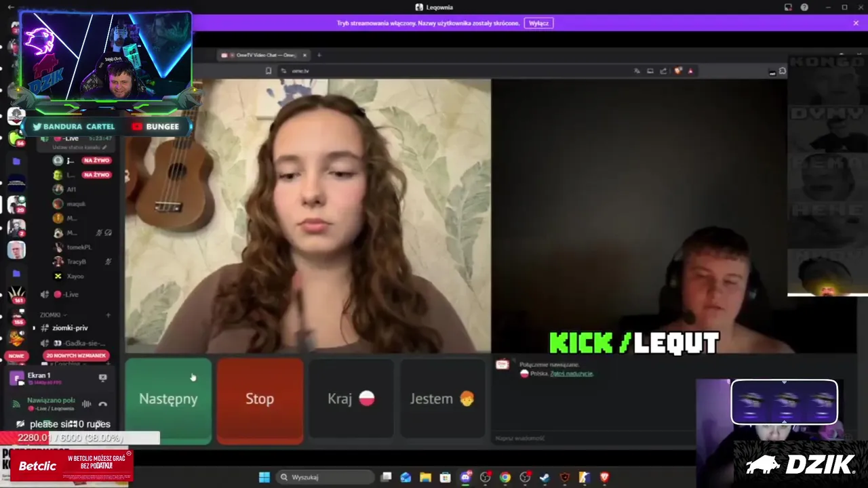The image size is (868, 488).
Task: Open Counter-Strike icon on taskbar
Action: [585, 477]
